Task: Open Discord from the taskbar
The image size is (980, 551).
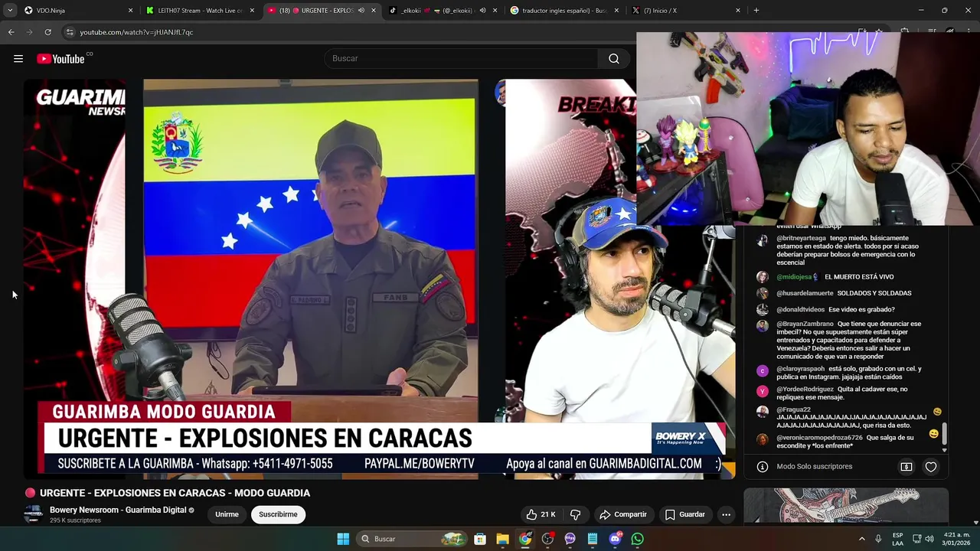Action: tap(616, 539)
